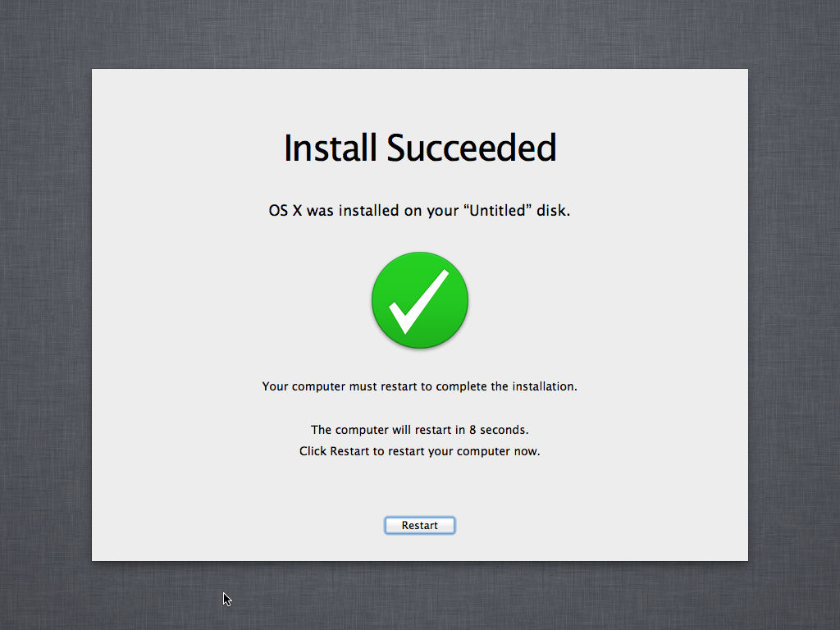
Task: Click gray linen background below the dialog
Action: click(x=420, y=596)
